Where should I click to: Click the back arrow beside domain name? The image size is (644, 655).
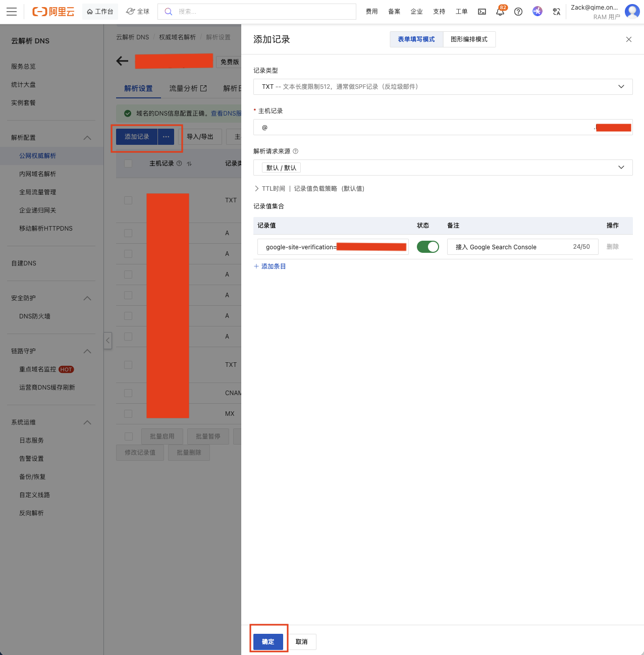tap(122, 61)
